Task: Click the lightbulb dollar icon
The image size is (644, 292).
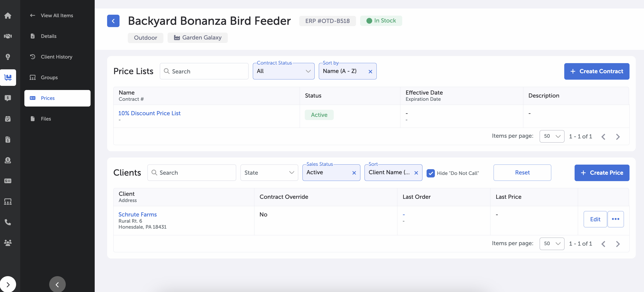Action: pyautogui.click(x=8, y=57)
